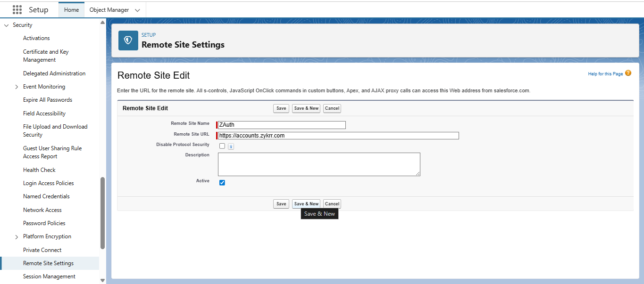Screen dimensions: 644x284
Task: Open Field Accessibility in the sidebar
Action: tap(44, 114)
